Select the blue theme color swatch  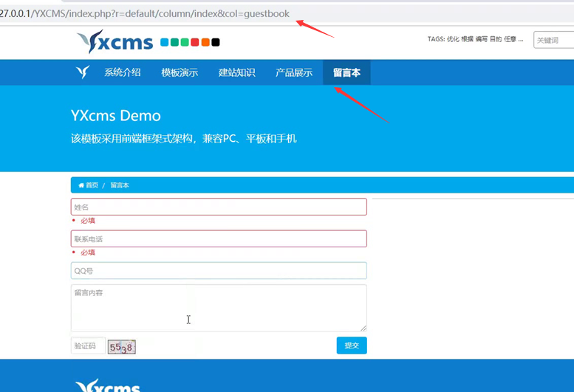165,42
